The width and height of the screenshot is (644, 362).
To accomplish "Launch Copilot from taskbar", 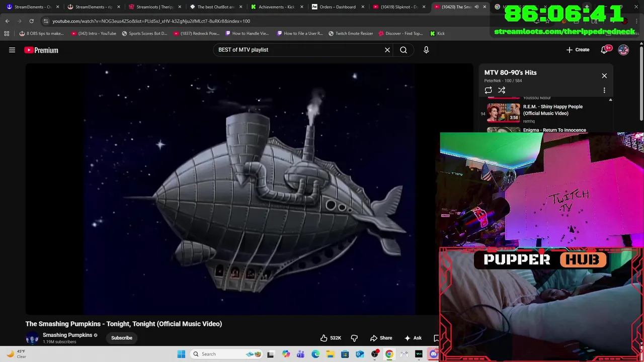I will coord(286,354).
